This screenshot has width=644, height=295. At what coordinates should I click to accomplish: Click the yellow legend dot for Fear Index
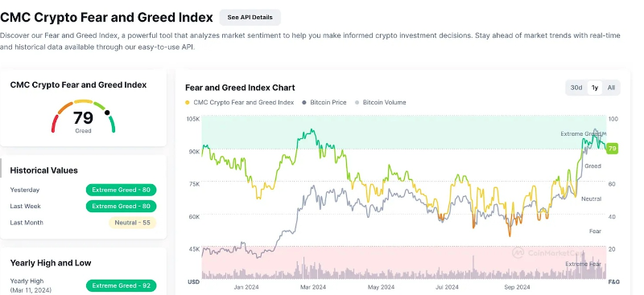(x=188, y=103)
